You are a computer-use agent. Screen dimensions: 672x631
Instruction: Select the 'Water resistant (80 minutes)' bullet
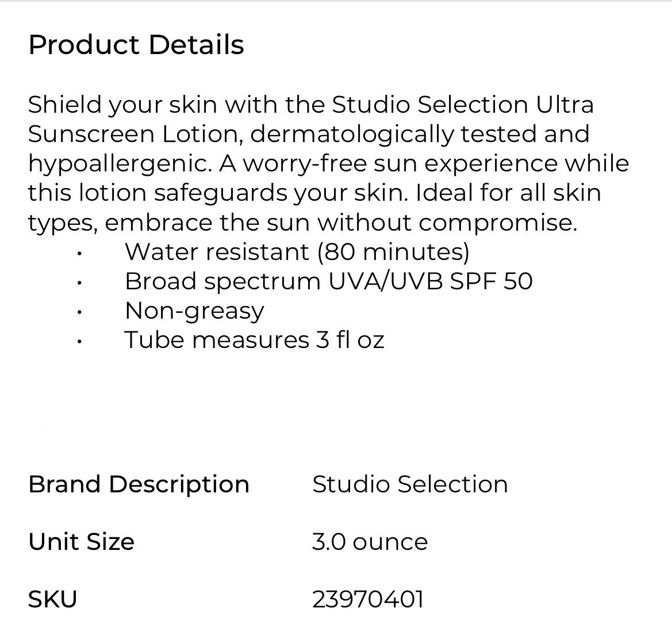click(297, 252)
